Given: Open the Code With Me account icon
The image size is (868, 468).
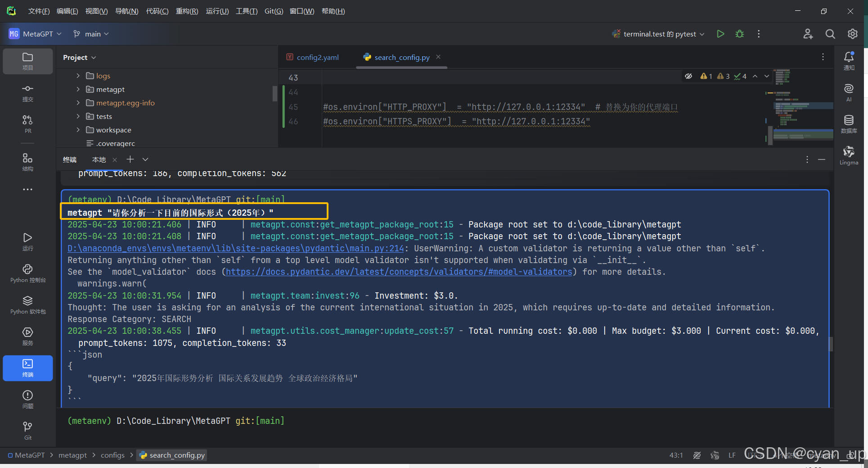Looking at the screenshot, I should [x=808, y=34].
